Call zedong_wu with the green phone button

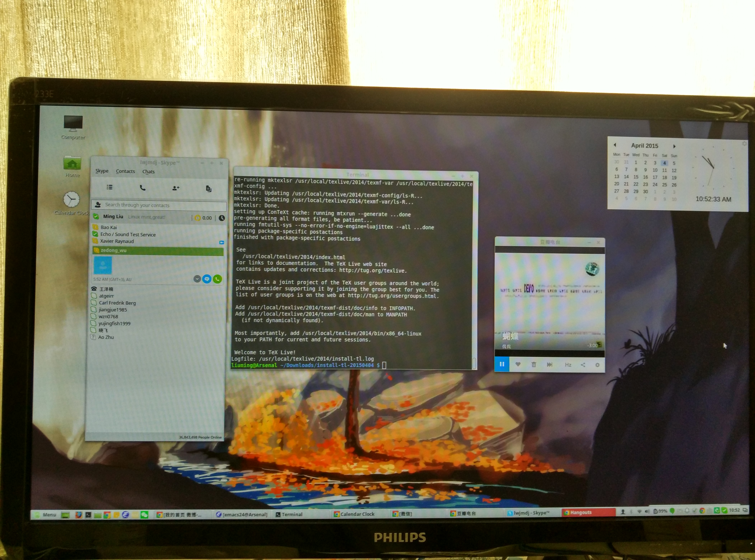[x=217, y=279]
